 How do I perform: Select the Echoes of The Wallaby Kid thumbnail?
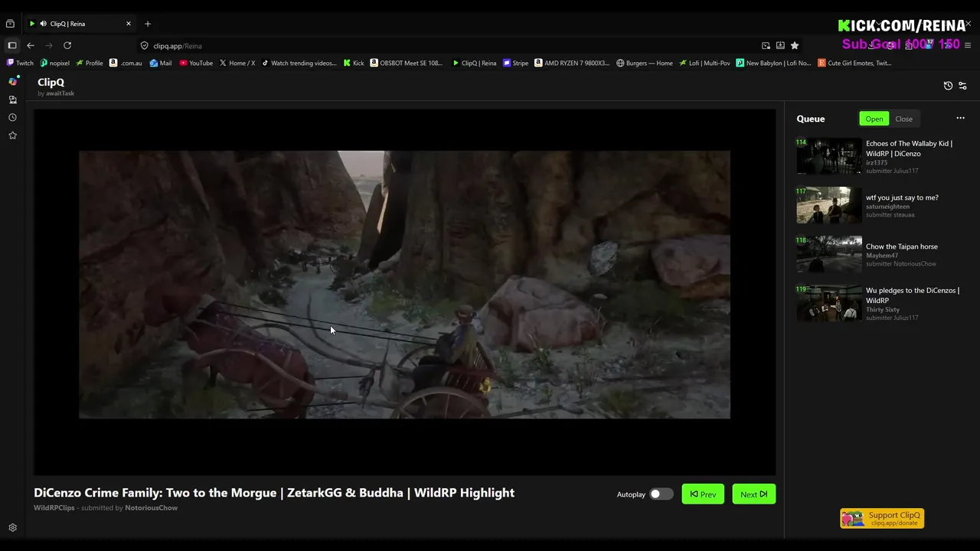pyautogui.click(x=828, y=156)
